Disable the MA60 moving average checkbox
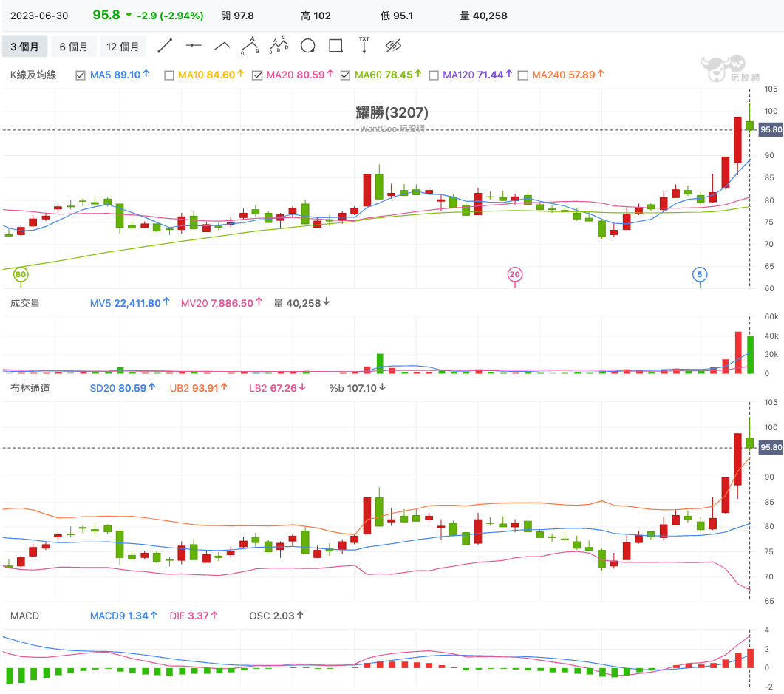The height and width of the screenshot is (694, 784). [x=345, y=75]
